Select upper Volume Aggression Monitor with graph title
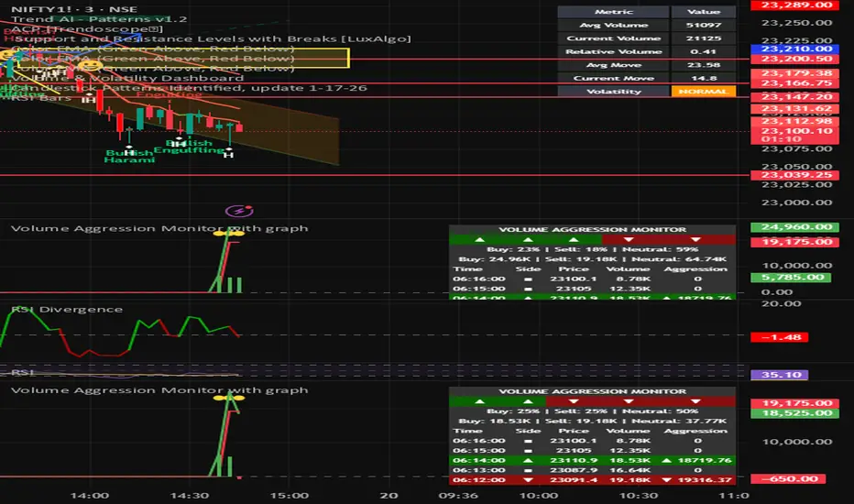Viewport: 854px width, 504px height. [x=159, y=228]
